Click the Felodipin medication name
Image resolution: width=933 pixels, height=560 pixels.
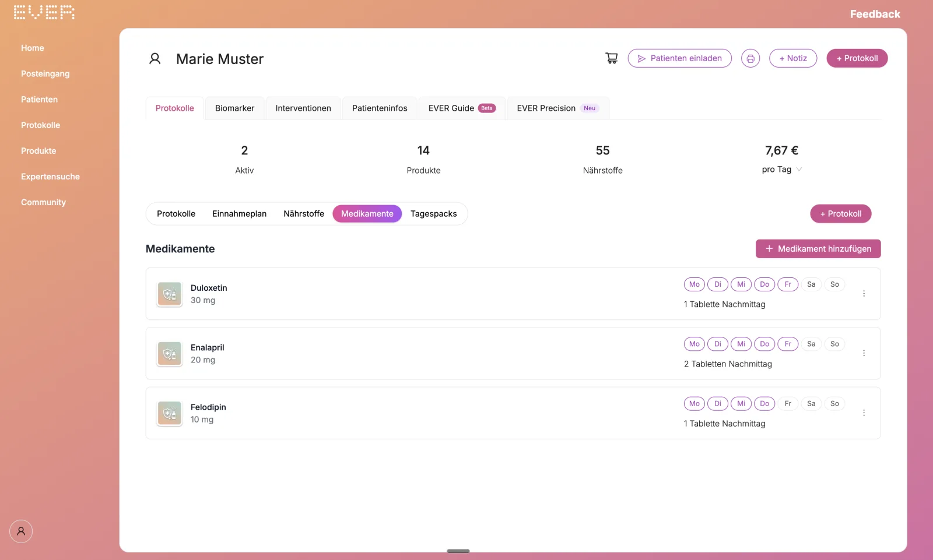[208, 407]
